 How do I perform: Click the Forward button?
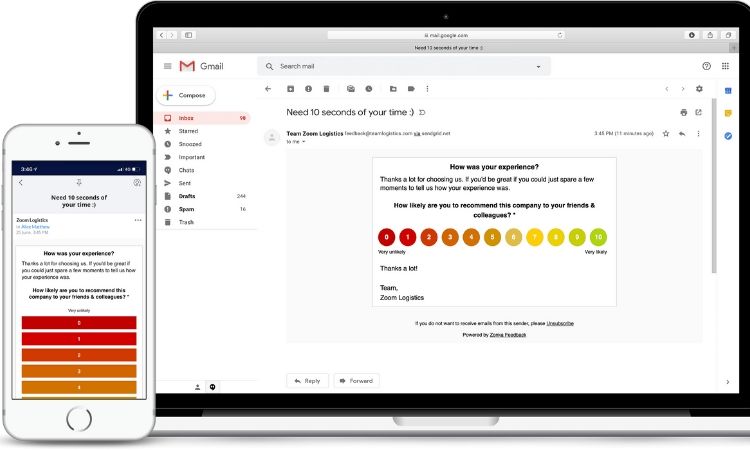pyautogui.click(x=356, y=381)
